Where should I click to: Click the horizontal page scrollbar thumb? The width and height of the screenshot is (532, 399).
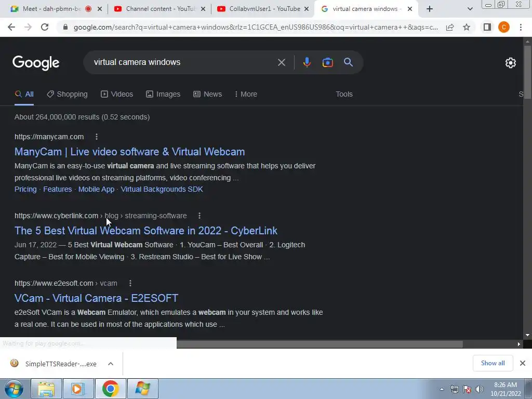[x=320, y=344]
